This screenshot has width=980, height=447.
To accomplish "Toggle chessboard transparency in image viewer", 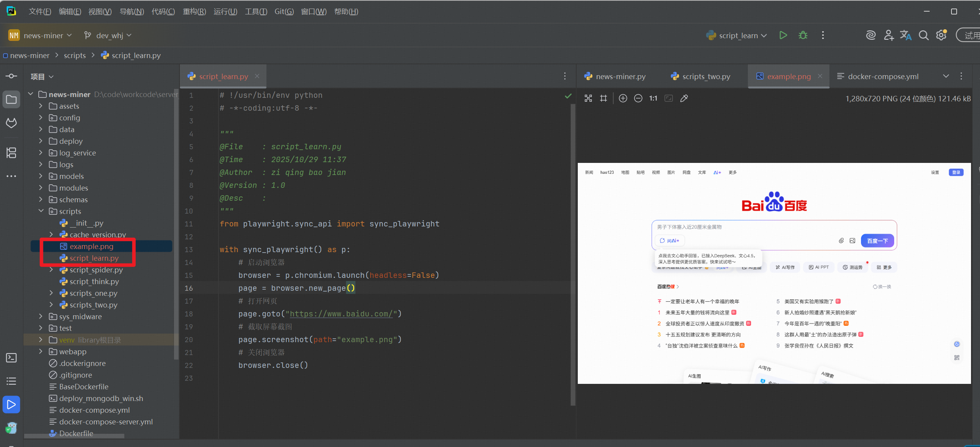I will (x=588, y=99).
